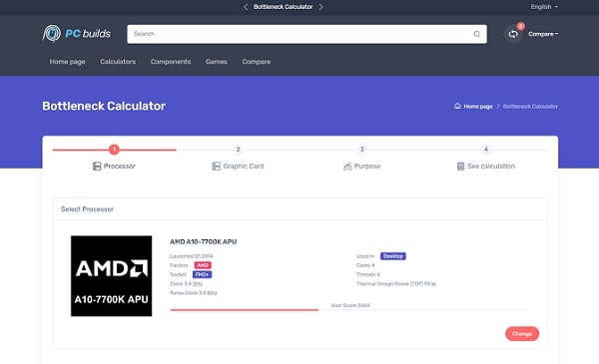Click the AMD A10-7700K APU thumbnail

point(111,276)
